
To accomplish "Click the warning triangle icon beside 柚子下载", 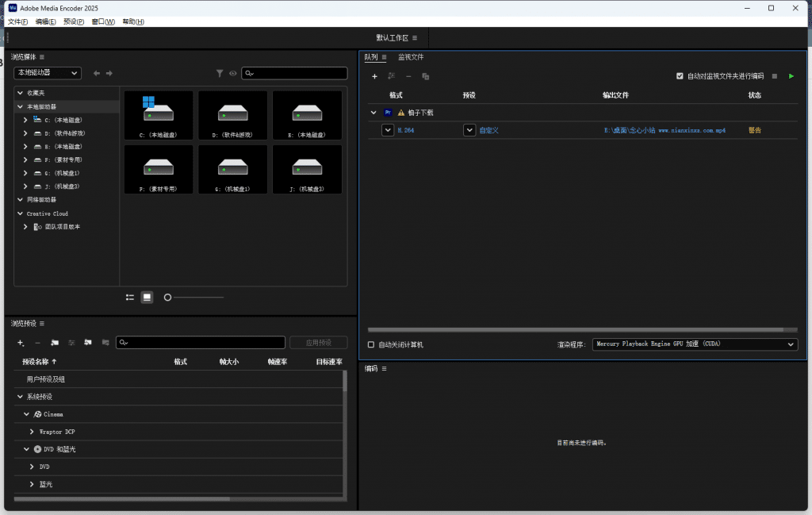I will coord(400,113).
